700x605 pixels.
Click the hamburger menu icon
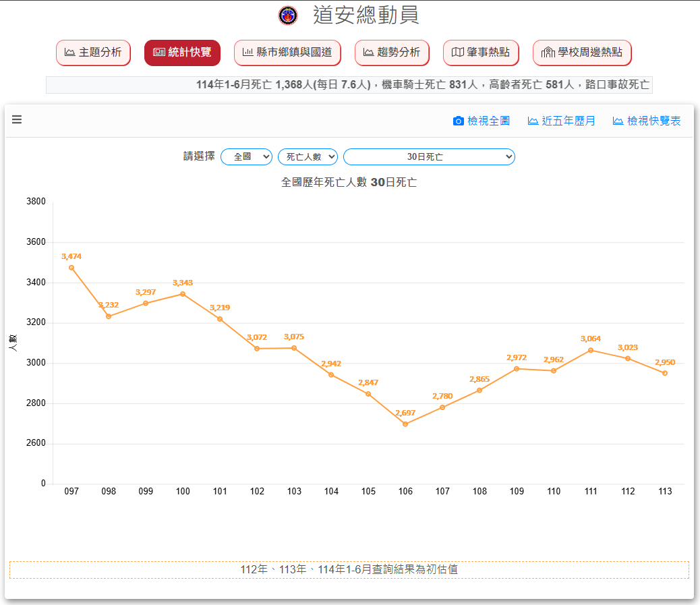coord(17,120)
